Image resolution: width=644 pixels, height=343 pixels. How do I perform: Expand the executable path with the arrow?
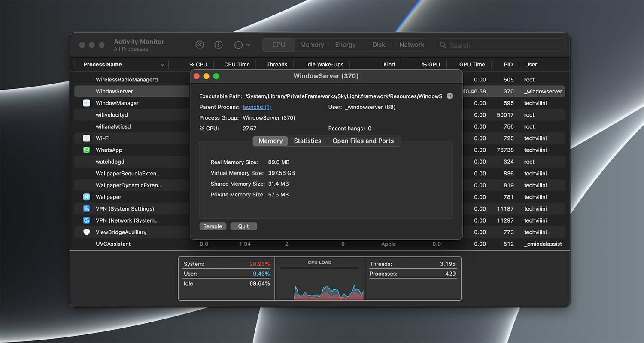point(450,96)
